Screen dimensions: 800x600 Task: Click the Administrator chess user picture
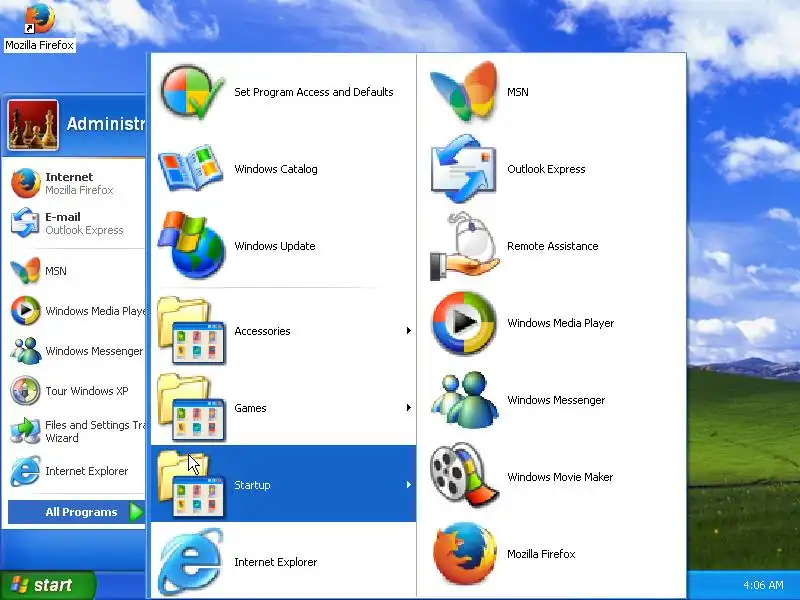point(33,125)
